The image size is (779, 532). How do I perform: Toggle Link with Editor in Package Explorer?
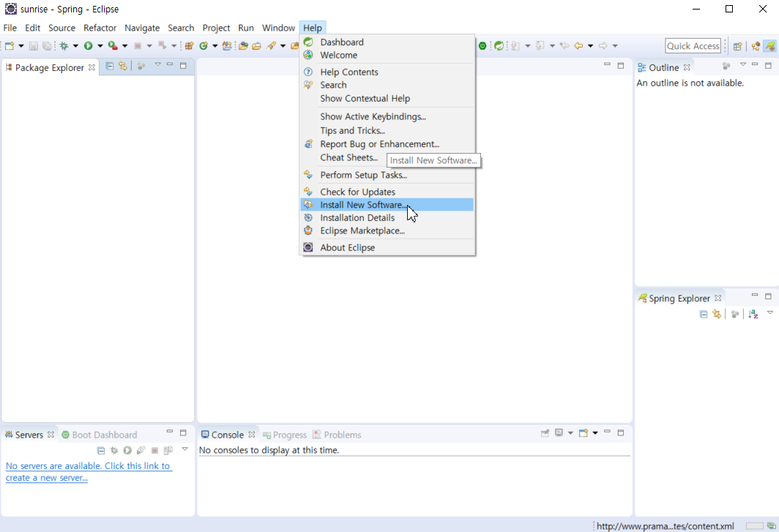click(123, 66)
